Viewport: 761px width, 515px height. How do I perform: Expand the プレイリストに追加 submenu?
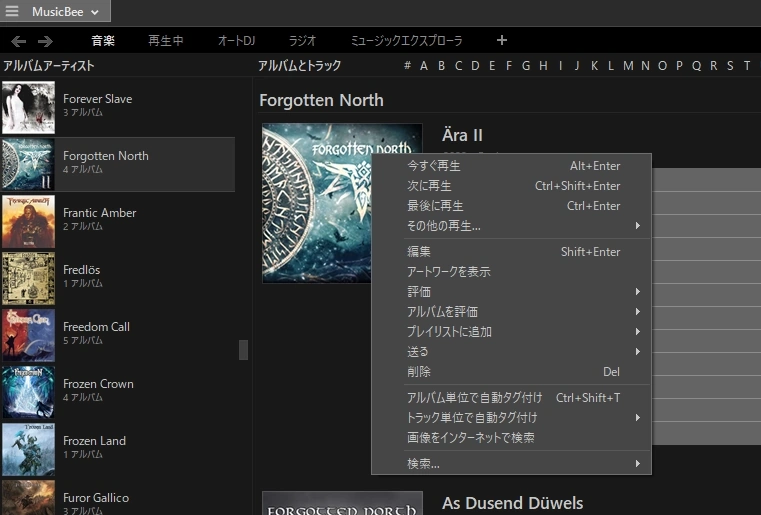pyautogui.click(x=637, y=332)
